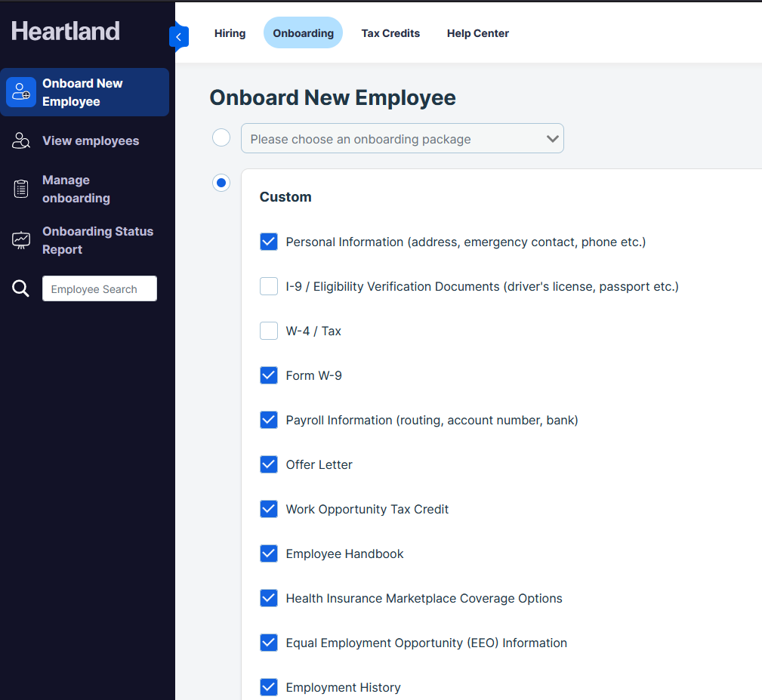Click the Heartland logo
The height and width of the screenshot is (700, 762).
[x=66, y=31]
